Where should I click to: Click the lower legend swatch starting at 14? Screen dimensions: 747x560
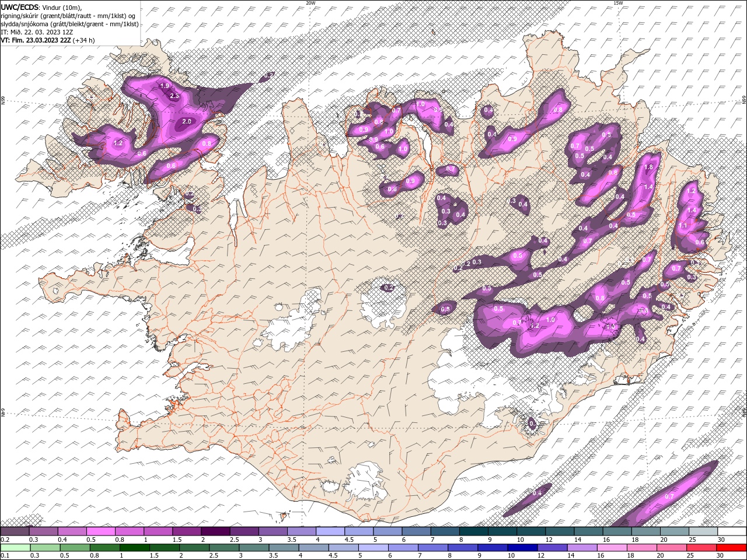pyautogui.click(x=583, y=548)
